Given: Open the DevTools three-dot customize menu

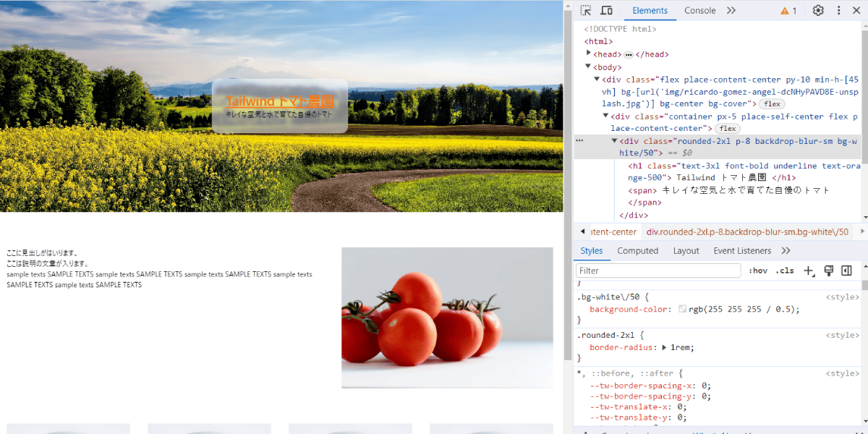Looking at the screenshot, I should point(839,11).
